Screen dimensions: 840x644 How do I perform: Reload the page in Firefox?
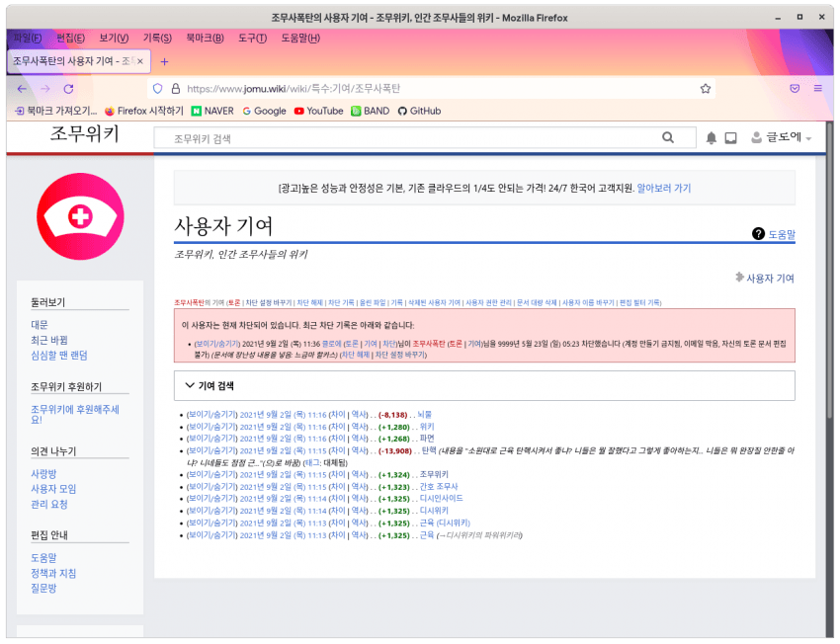(70, 88)
